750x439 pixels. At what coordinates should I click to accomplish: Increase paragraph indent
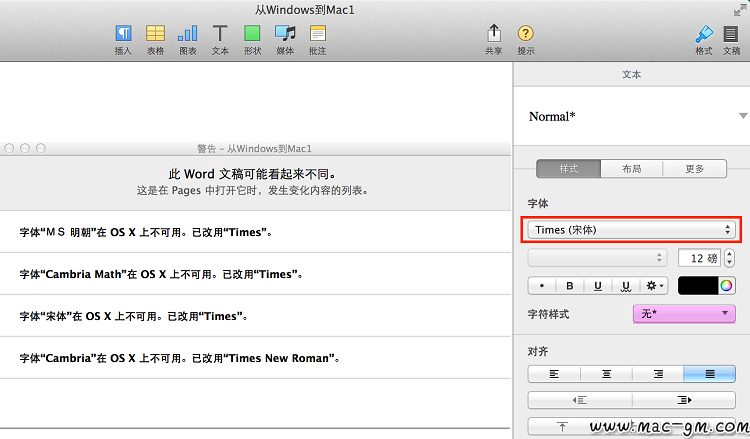[x=684, y=400]
